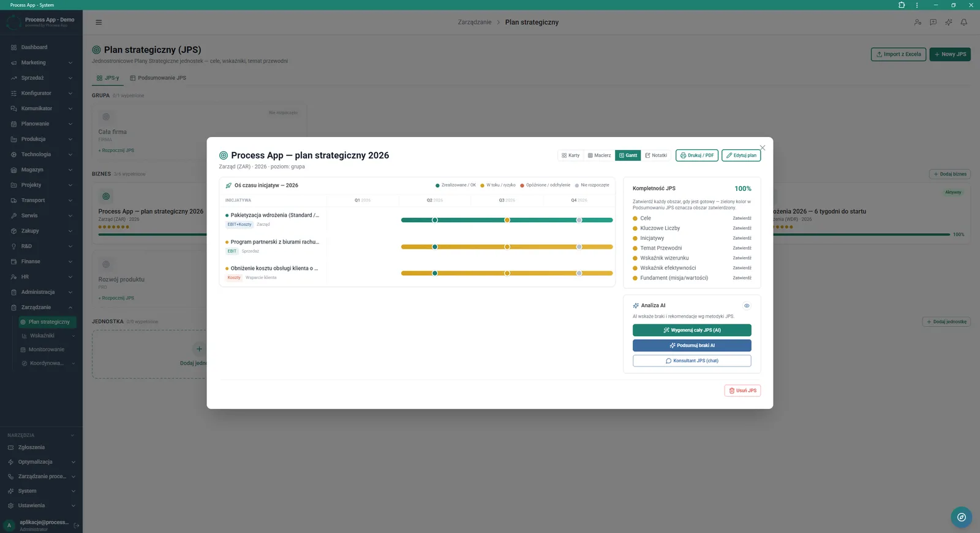Confirm Wskaźnik wizerunku with Zatwierdź
980x533 pixels.
(742, 258)
